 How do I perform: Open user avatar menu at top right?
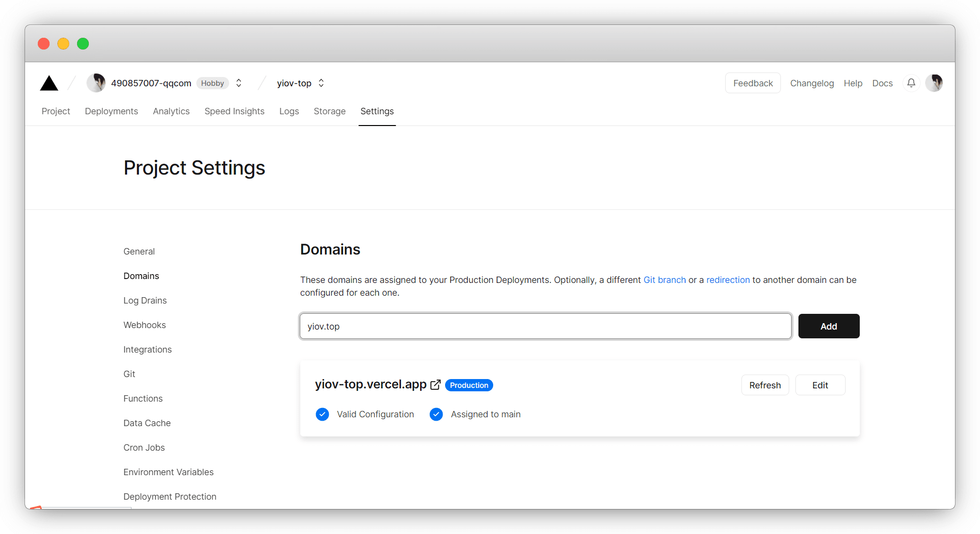(x=934, y=83)
